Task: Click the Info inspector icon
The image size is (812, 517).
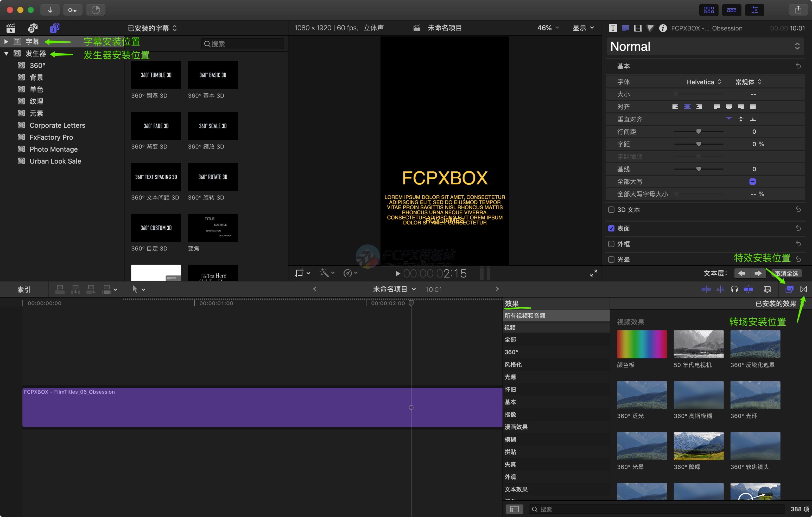Action: [663, 28]
